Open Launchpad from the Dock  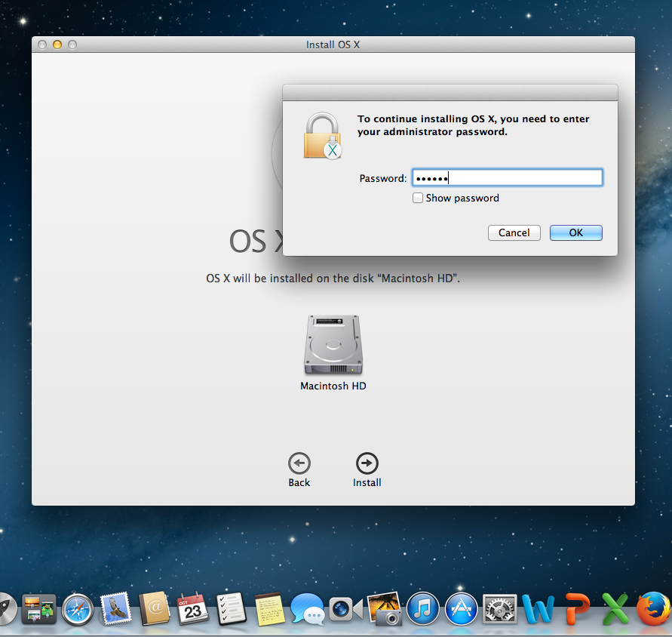7,609
